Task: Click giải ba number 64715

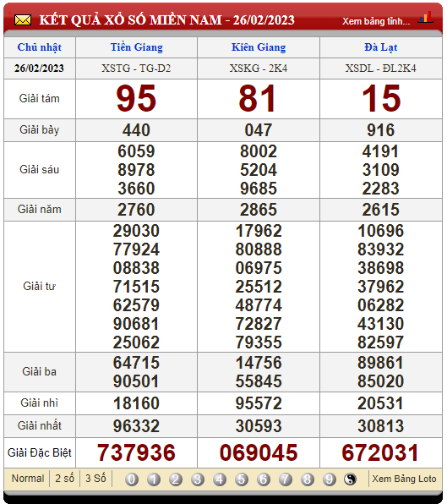Action: click(x=136, y=363)
